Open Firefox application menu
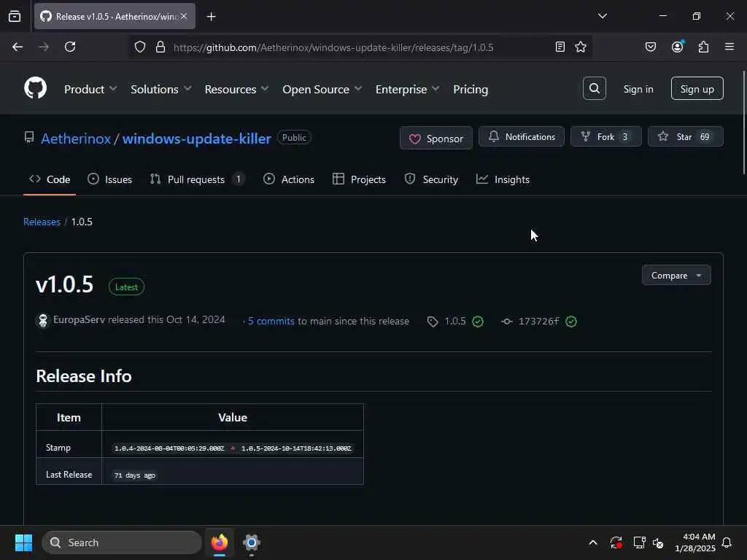The height and width of the screenshot is (560, 747). [x=729, y=47]
